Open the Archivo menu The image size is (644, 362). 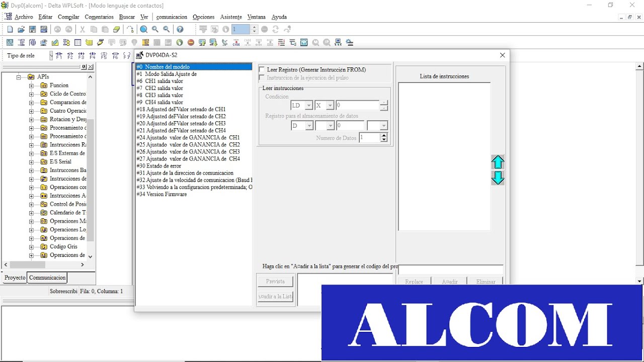(x=24, y=17)
